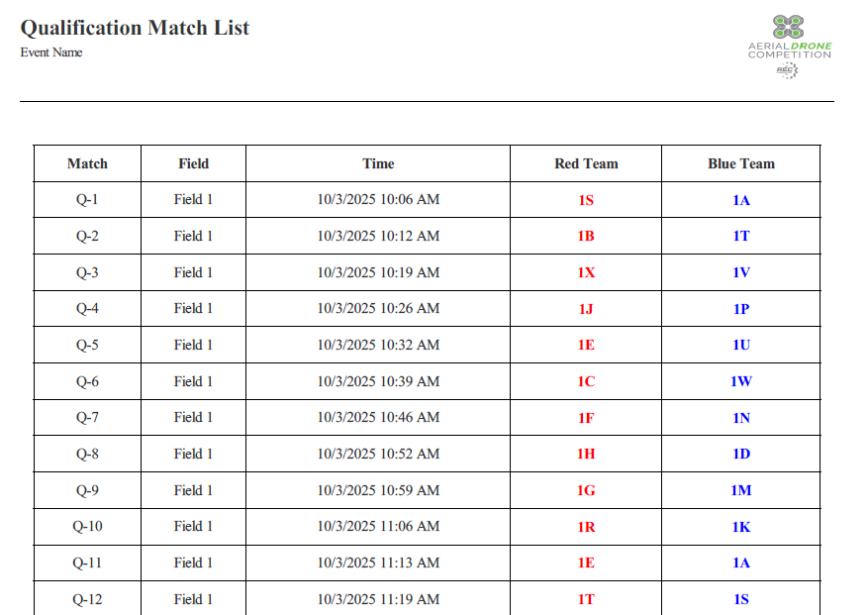Select blue team 1N in Q-7
The width and height of the screenshot is (868, 615).
point(741,418)
